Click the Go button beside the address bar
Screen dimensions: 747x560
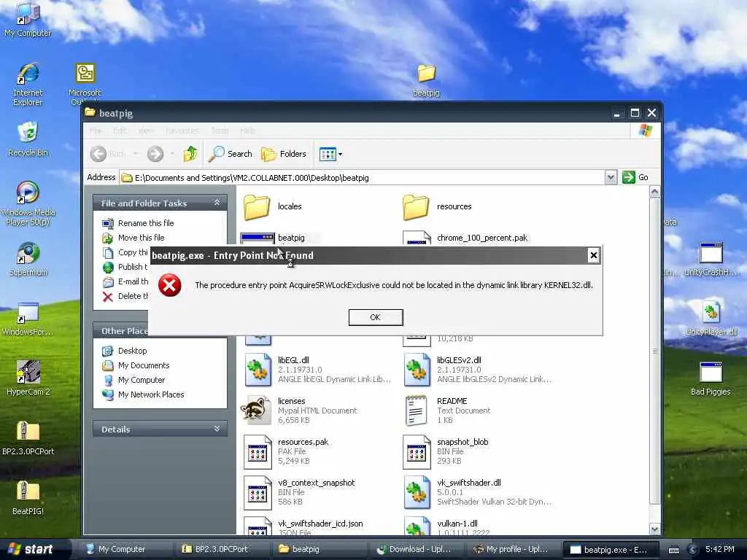635,177
